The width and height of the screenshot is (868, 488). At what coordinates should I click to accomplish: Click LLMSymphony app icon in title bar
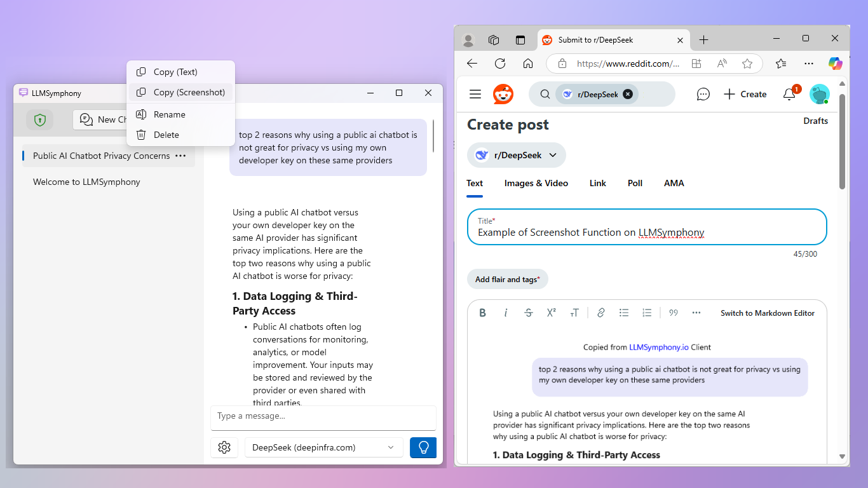(24, 93)
